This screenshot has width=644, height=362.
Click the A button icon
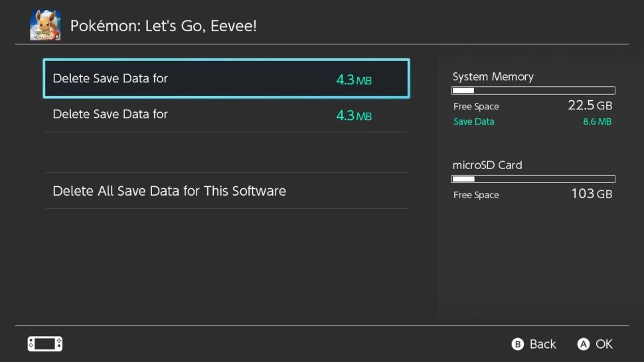click(583, 344)
